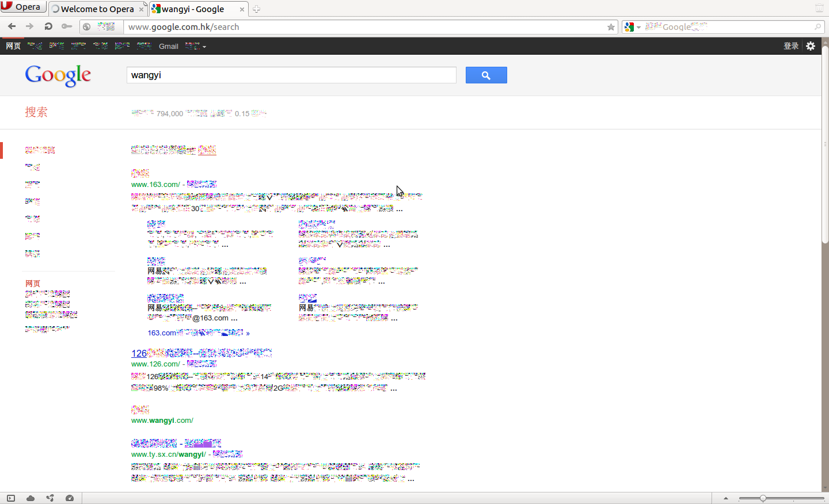Click the green www.163.com/ URL
Viewport: 829px width, 504px height.
(x=155, y=185)
